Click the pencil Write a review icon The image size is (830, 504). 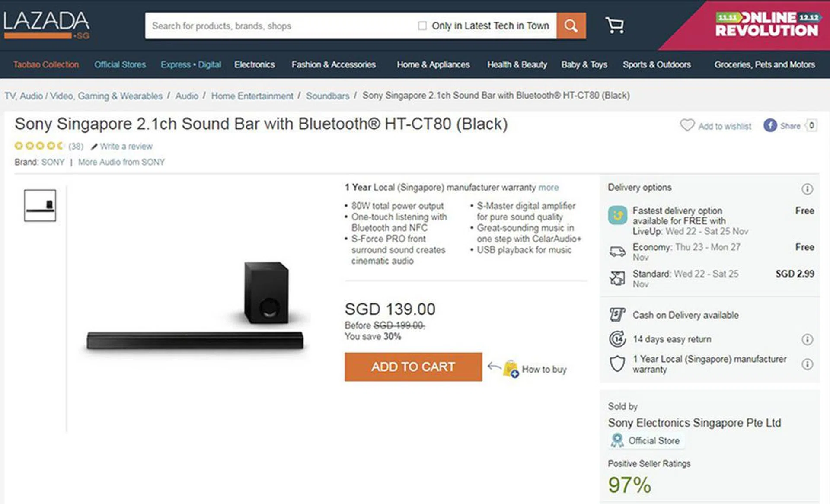(x=94, y=147)
